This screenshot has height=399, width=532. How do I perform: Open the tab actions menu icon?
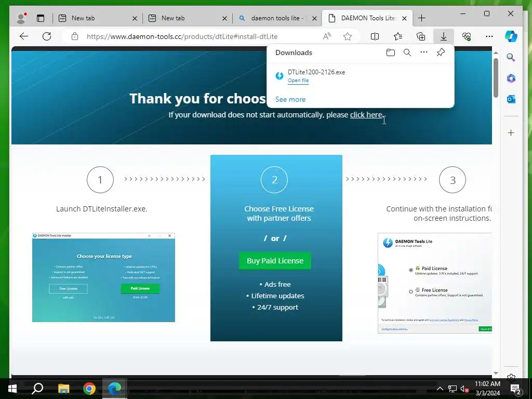click(41, 18)
